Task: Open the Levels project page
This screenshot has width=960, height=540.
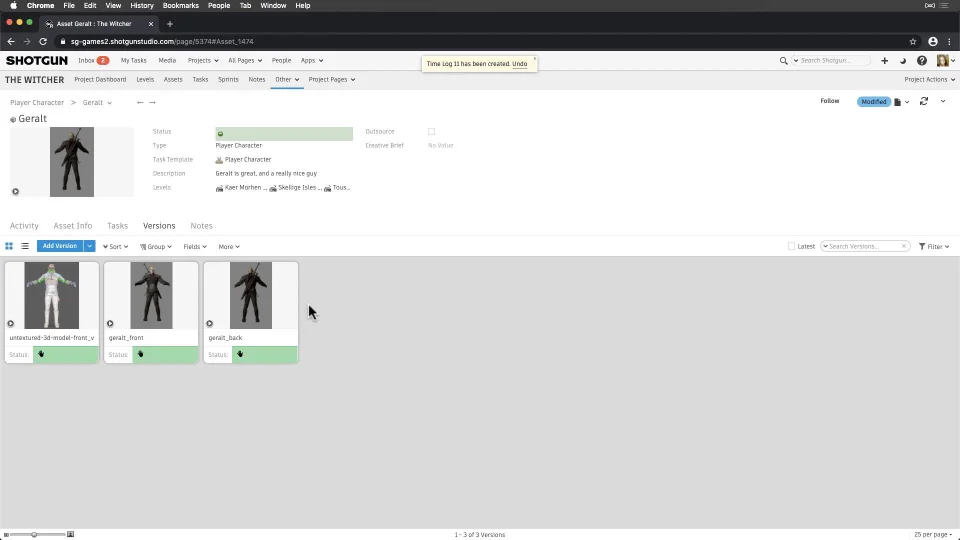Action: (145, 80)
